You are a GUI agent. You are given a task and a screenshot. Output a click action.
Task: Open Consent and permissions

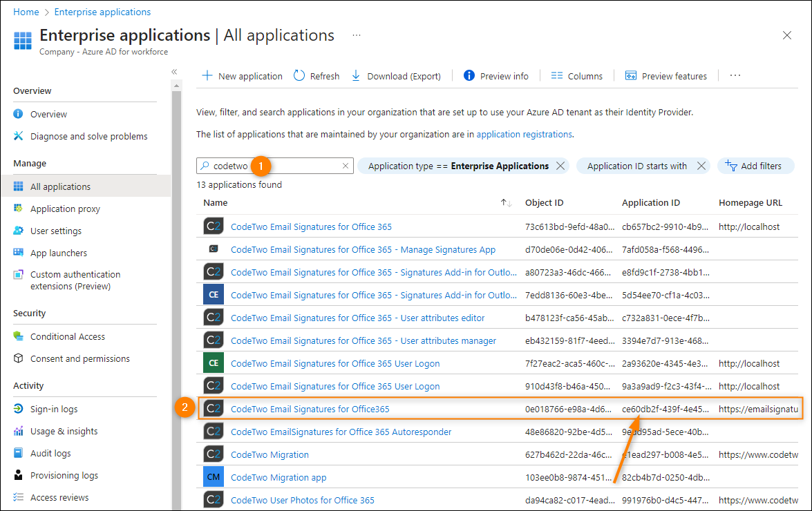pyautogui.click(x=79, y=359)
